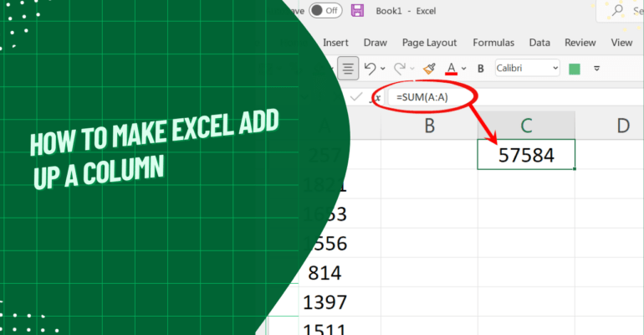
Task: Open the View ribbon tab
Action: click(x=621, y=43)
